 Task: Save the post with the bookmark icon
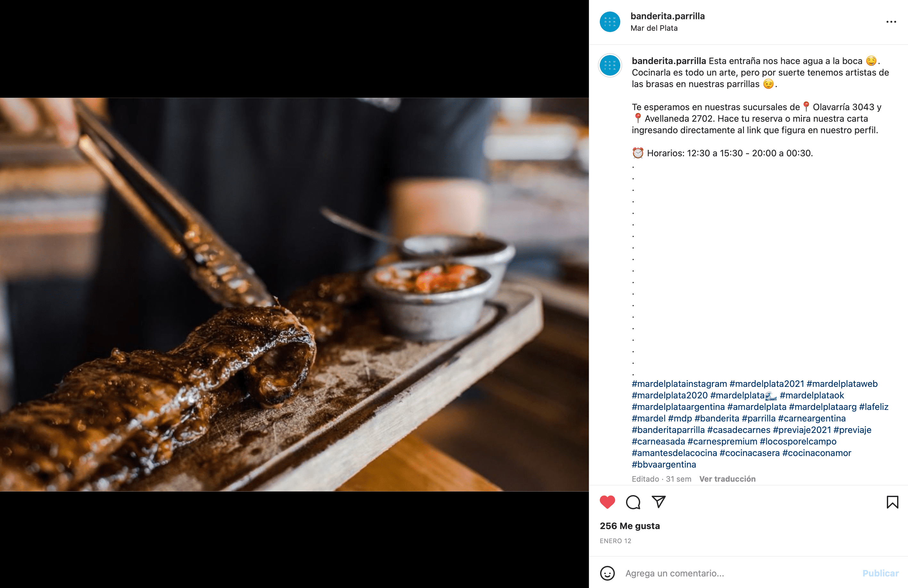click(x=892, y=502)
